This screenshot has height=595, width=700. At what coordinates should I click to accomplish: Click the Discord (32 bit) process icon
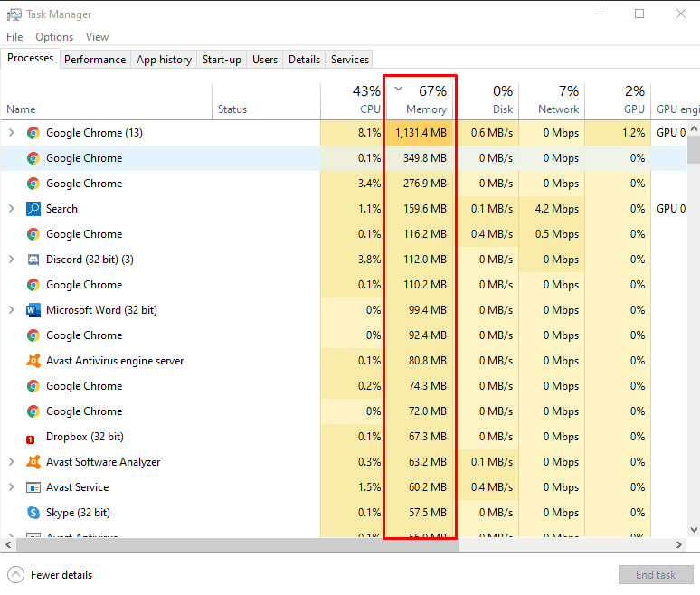pos(33,260)
